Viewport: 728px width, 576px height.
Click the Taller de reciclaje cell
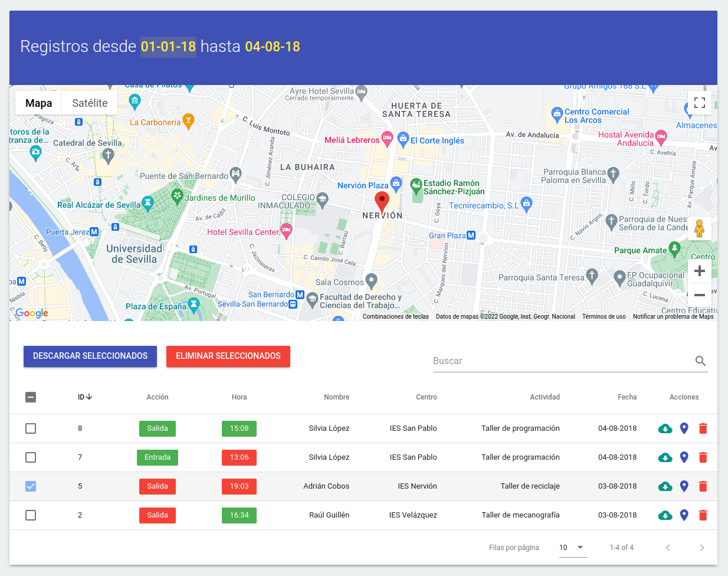pos(530,486)
